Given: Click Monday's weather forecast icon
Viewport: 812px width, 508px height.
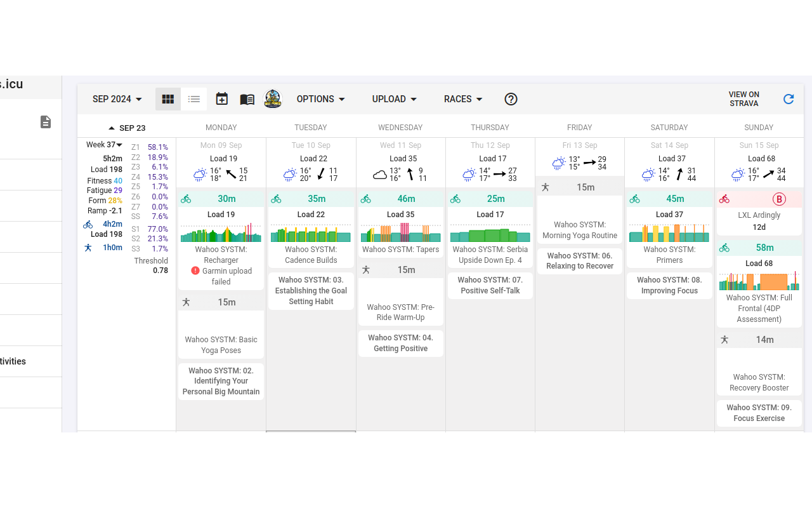Looking at the screenshot, I should tap(200, 175).
